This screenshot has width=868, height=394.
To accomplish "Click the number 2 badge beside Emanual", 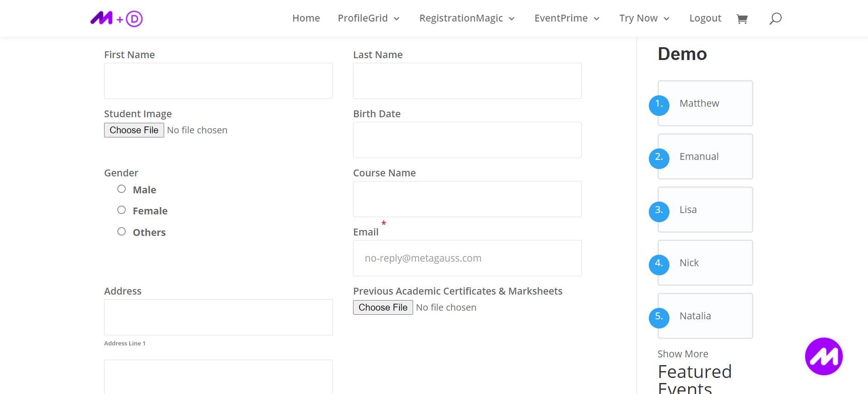I will click(x=659, y=159).
